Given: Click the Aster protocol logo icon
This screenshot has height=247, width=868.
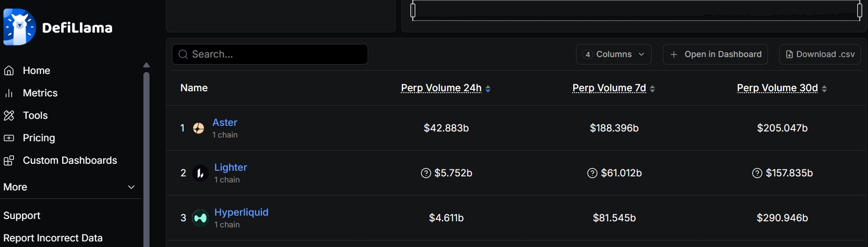Looking at the screenshot, I should point(199,128).
